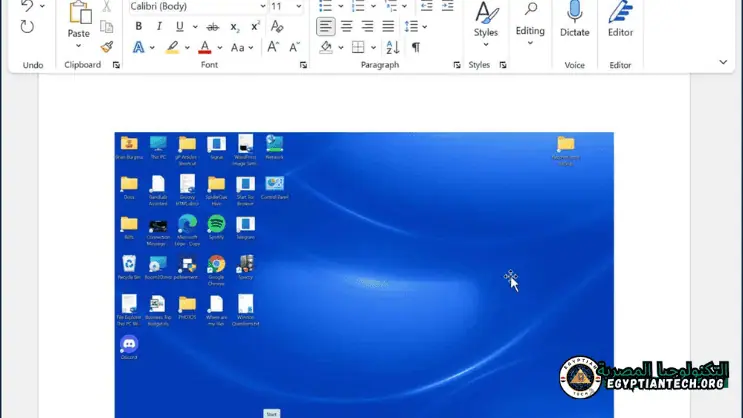Open the Styles gallery button
This screenshot has width=743, height=418.
pyautogui.click(x=486, y=24)
